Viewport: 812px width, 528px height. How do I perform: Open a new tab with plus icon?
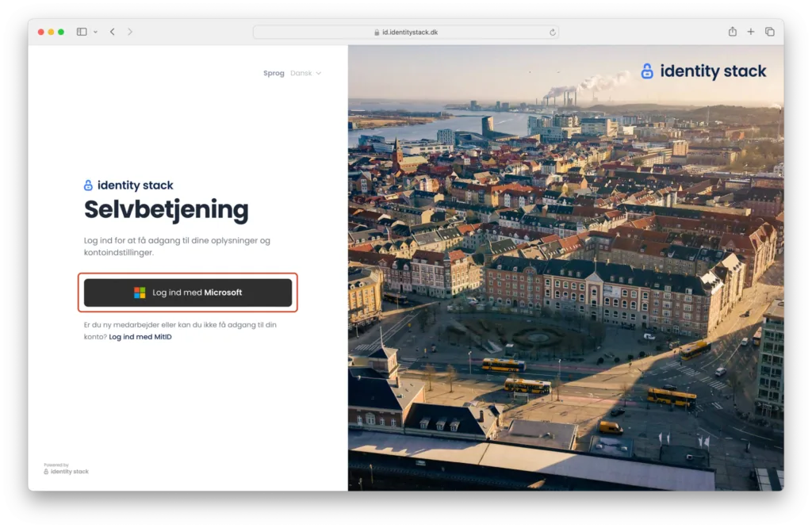coord(750,32)
